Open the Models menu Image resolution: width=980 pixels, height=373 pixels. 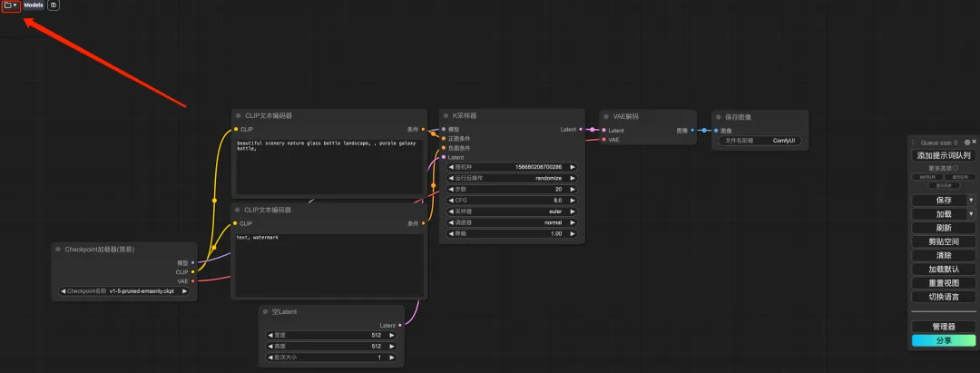click(x=34, y=5)
